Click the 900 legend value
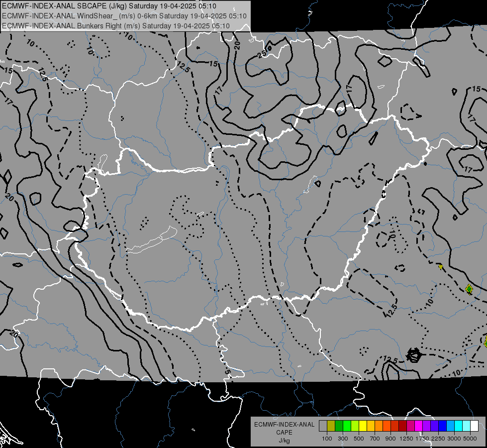This screenshot has width=487, height=448. (x=390, y=439)
